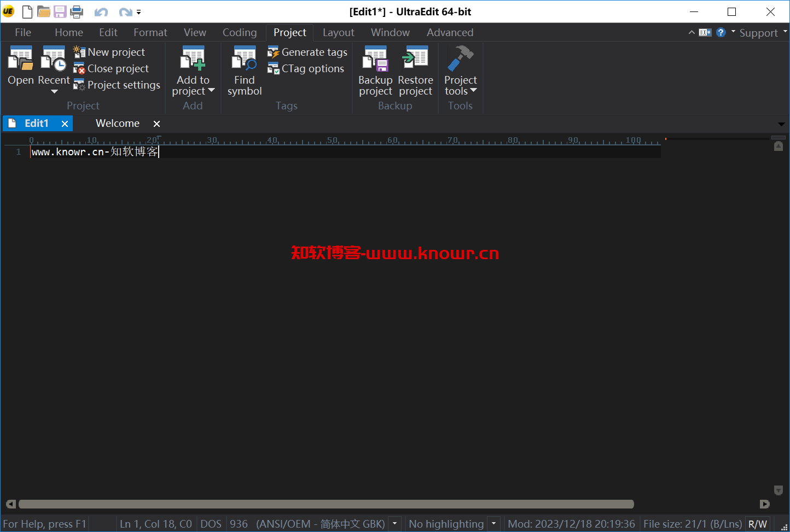
Task: Click the DOS line ending indicator
Action: pyautogui.click(x=211, y=524)
